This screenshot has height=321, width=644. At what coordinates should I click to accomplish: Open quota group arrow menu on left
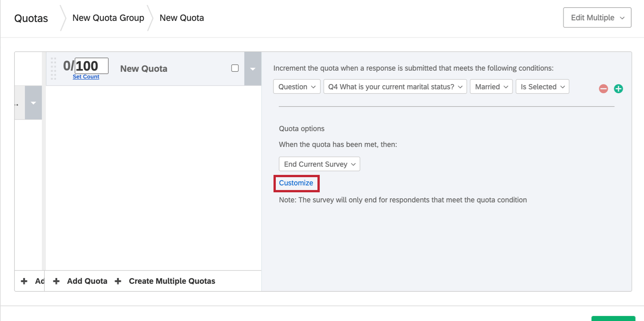(x=33, y=103)
